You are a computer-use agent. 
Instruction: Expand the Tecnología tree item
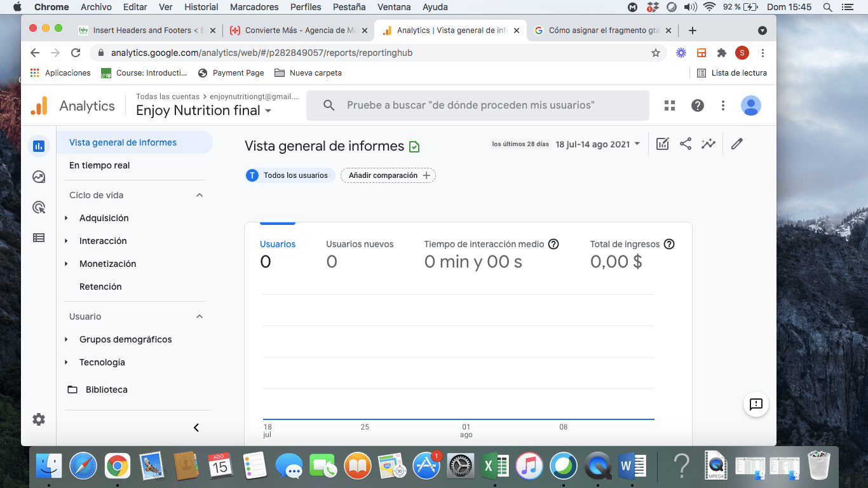[x=66, y=362]
